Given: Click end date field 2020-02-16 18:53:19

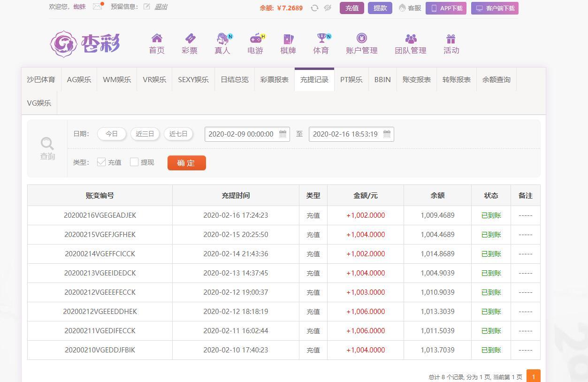Looking at the screenshot, I should (351, 134).
